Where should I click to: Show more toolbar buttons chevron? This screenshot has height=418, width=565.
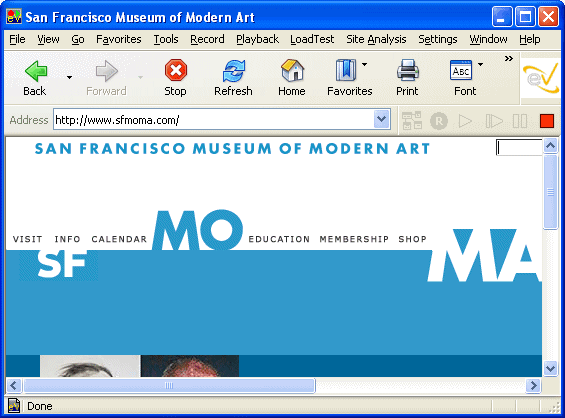[x=508, y=58]
